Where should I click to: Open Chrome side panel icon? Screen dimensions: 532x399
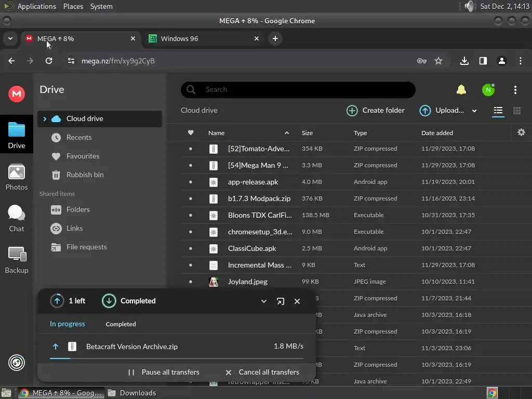pyautogui.click(x=483, y=61)
